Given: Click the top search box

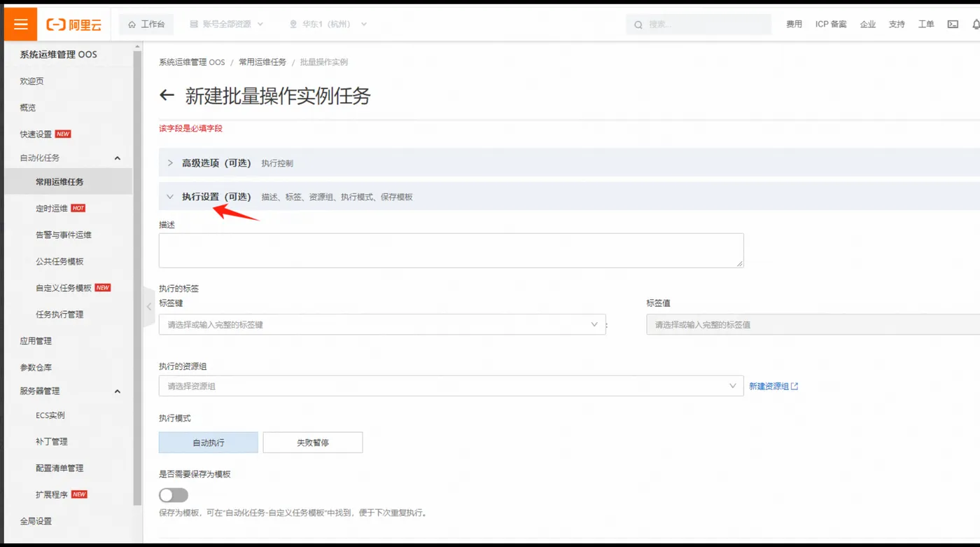Looking at the screenshot, I should click(x=699, y=25).
